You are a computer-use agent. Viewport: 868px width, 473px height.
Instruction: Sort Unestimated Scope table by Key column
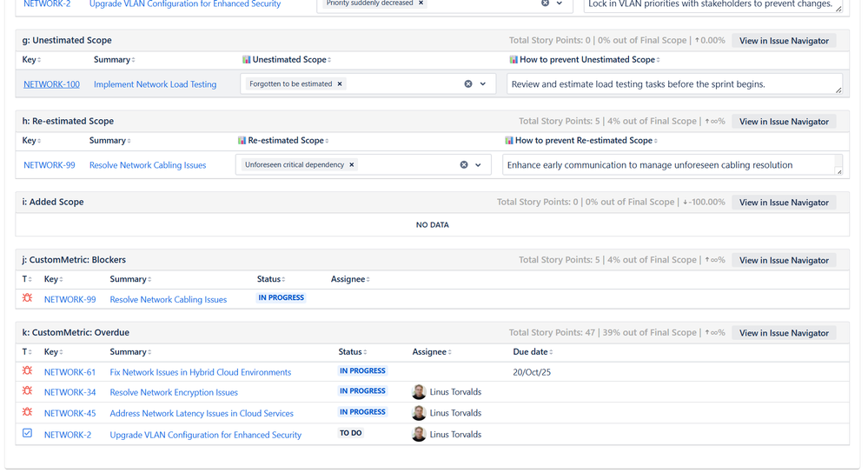(x=31, y=60)
